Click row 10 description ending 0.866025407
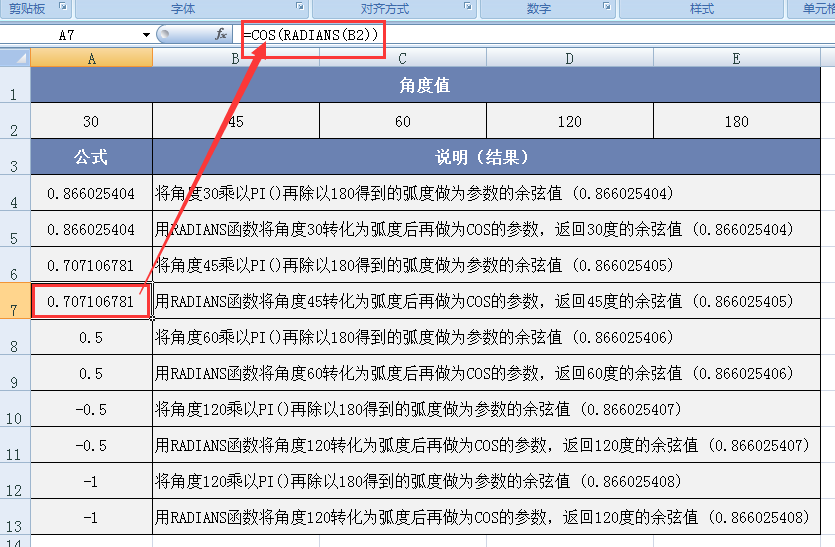The image size is (835, 547). click(486, 409)
